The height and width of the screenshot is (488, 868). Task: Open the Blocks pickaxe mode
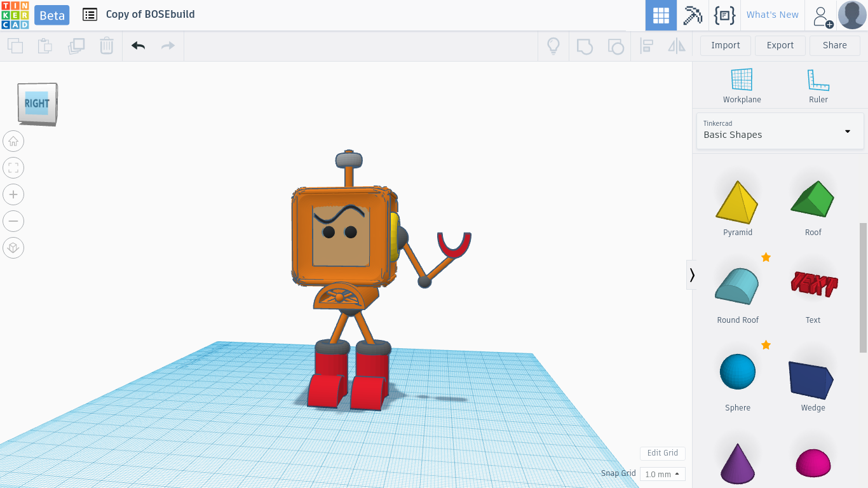coord(693,15)
